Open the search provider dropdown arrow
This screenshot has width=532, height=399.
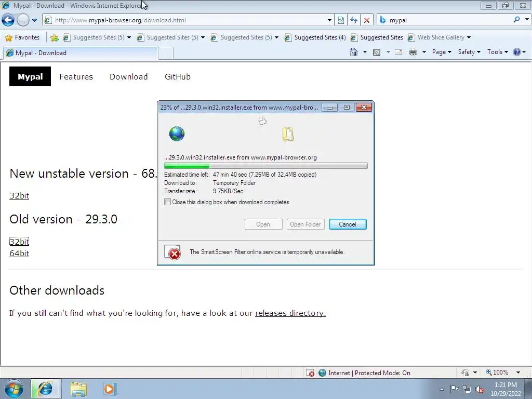pos(527,20)
